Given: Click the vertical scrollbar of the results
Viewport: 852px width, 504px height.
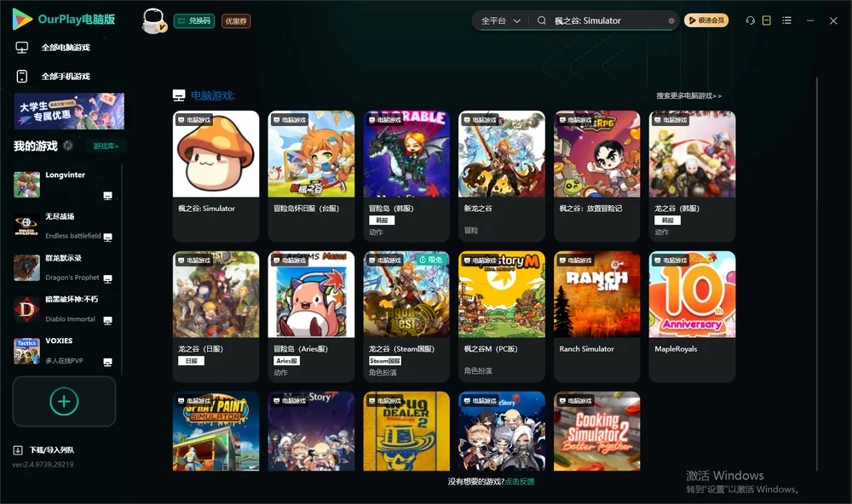Looking at the screenshot, I should click(817, 274).
